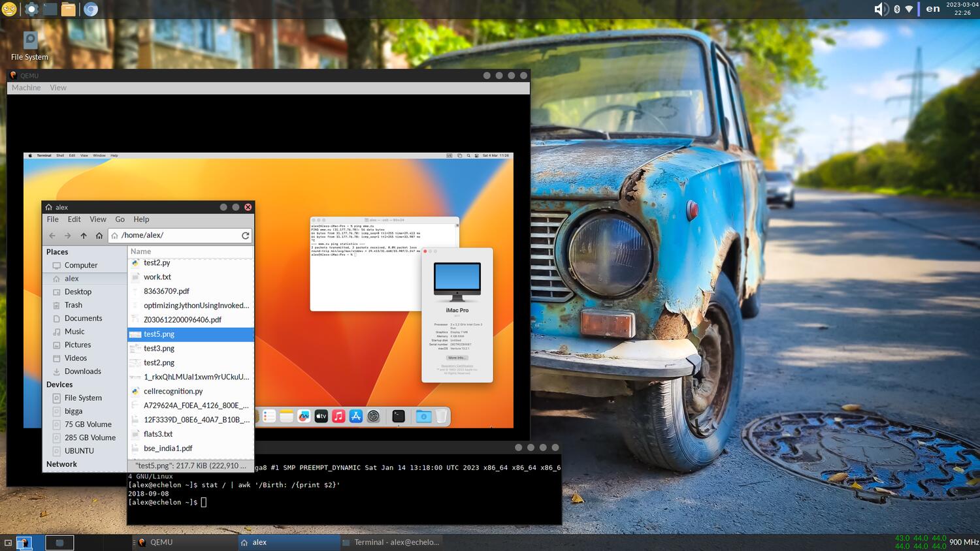980x551 pixels.
Task: Select the file 83636709.pdf
Action: pos(190,291)
